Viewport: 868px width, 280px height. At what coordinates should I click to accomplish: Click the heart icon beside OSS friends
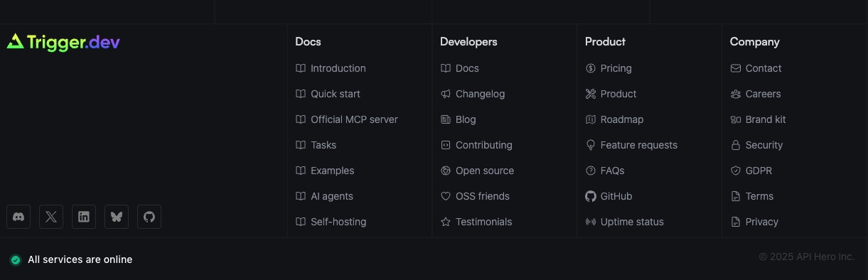pos(446,196)
